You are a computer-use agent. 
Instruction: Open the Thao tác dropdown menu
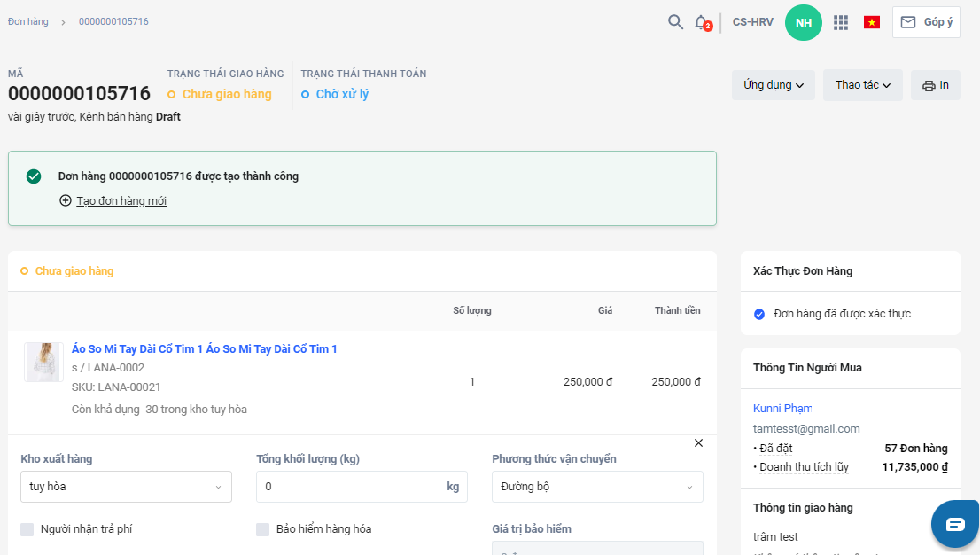[862, 85]
